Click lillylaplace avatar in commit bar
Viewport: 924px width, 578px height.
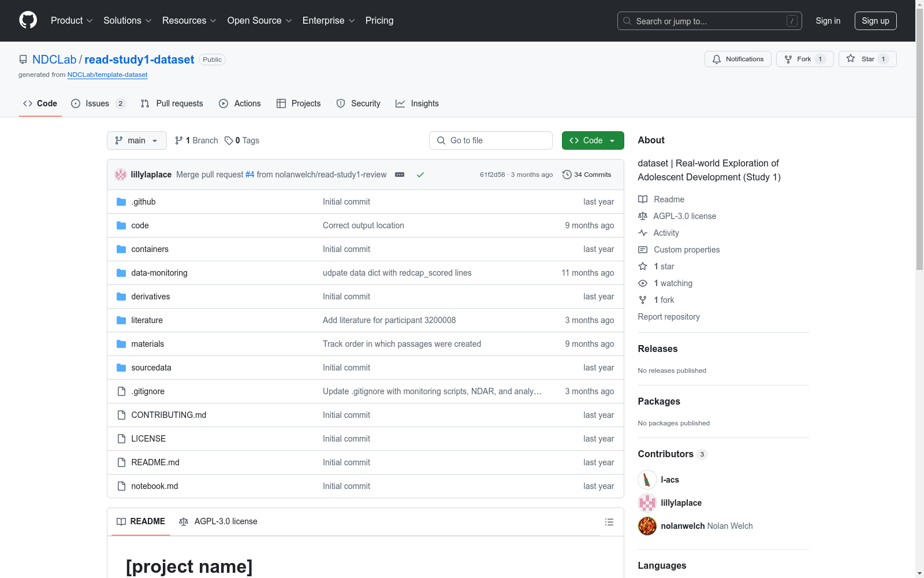pos(121,175)
